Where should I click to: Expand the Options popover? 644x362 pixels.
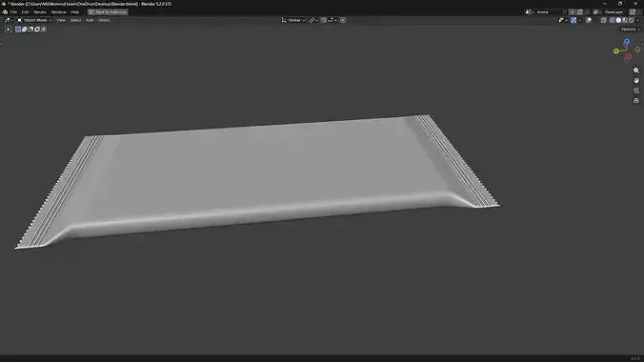pyautogui.click(x=630, y=30)
